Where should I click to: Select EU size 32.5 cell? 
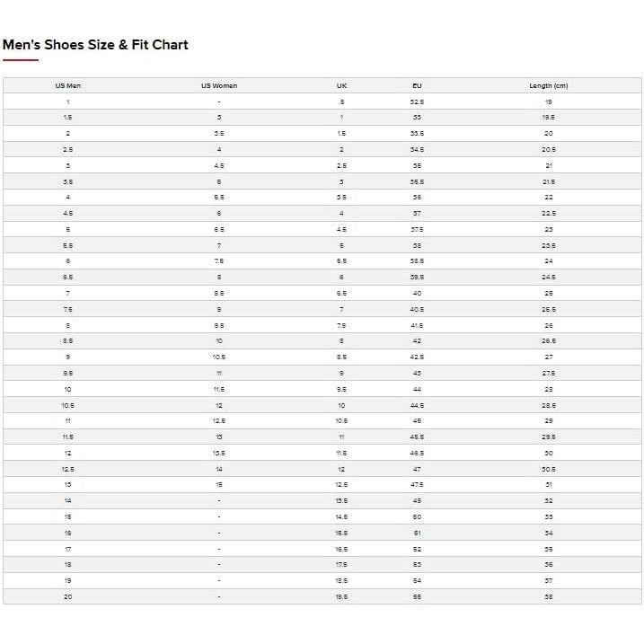coord(417,101)
